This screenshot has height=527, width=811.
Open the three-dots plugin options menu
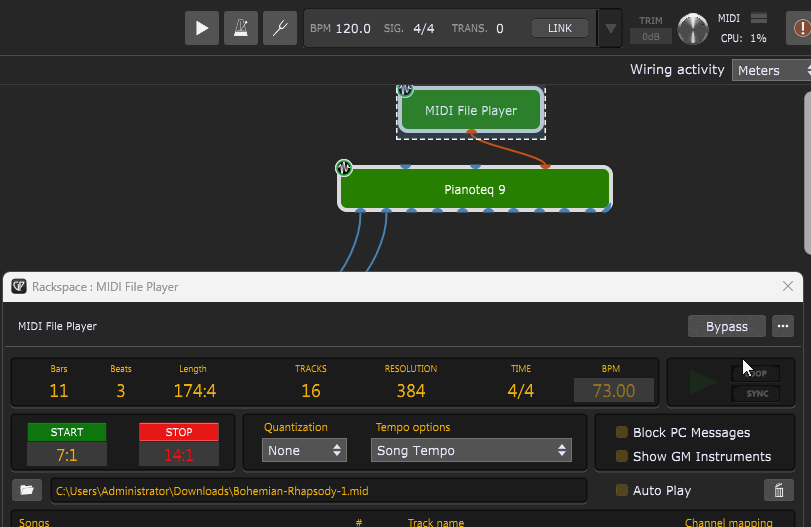coord(783,326)
